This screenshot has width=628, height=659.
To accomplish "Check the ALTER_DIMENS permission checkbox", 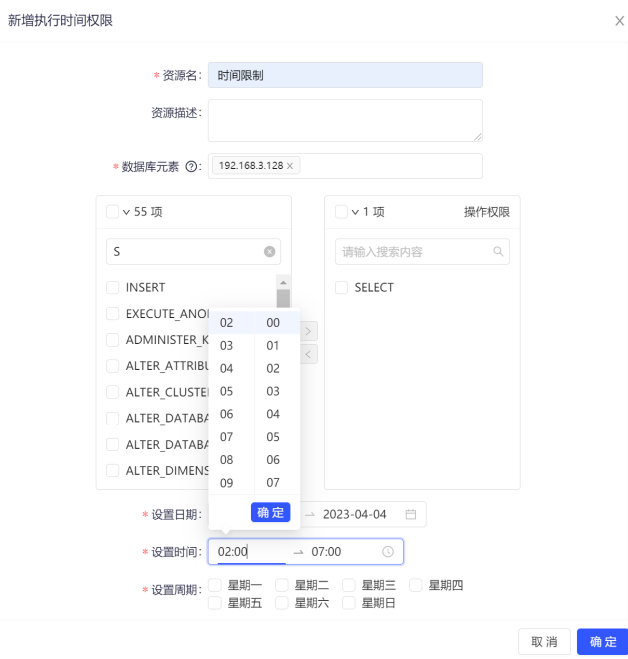I will [x=112, y=470].
